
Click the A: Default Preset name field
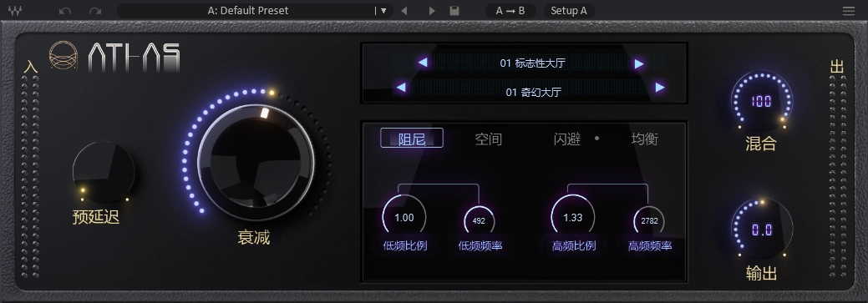click(x=247, y=11)
